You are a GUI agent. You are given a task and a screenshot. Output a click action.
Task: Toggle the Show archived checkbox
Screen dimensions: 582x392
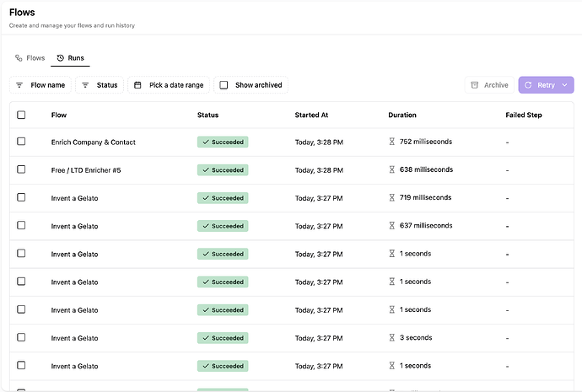[x=224, y=85]
